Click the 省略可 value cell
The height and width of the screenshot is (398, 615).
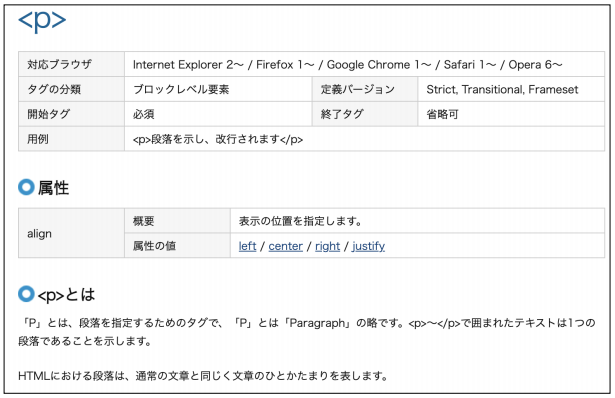coord(511,114)
